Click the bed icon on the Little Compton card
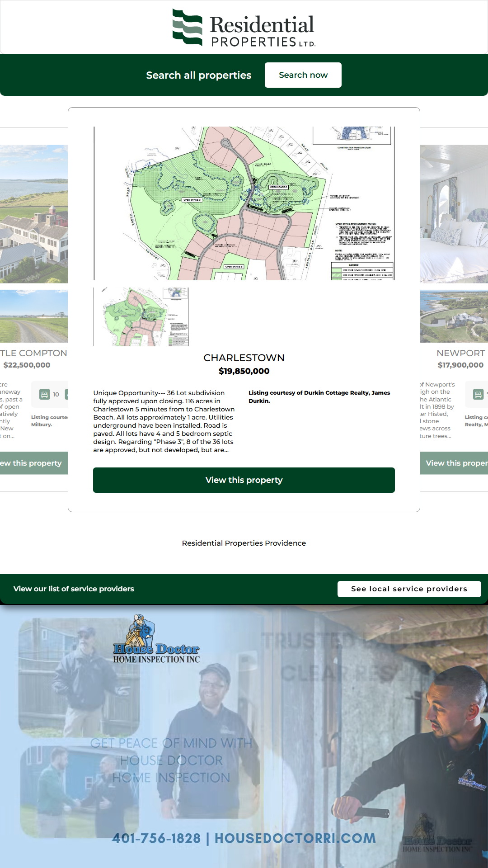488x868 pixels. click(44, 394)
